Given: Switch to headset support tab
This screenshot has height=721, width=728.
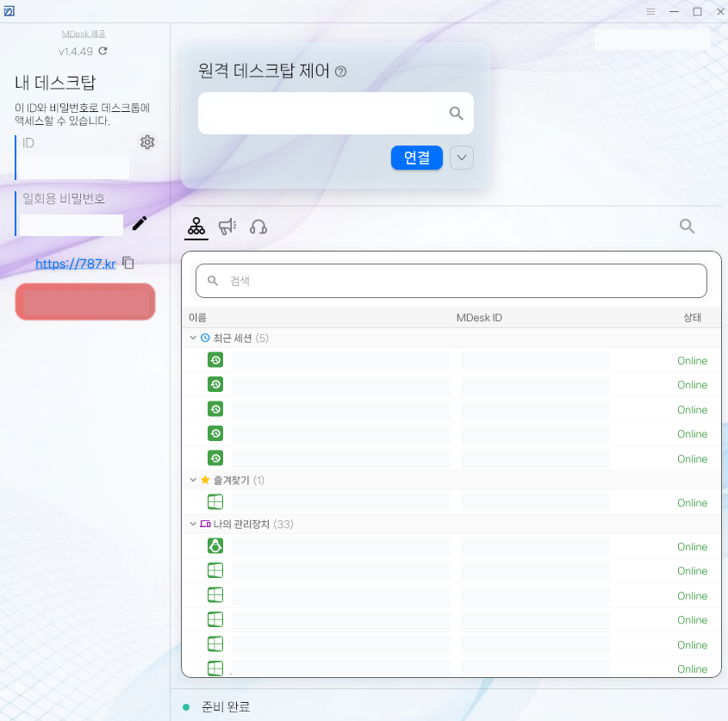Looking at the screenshot, I should point(258,227).
